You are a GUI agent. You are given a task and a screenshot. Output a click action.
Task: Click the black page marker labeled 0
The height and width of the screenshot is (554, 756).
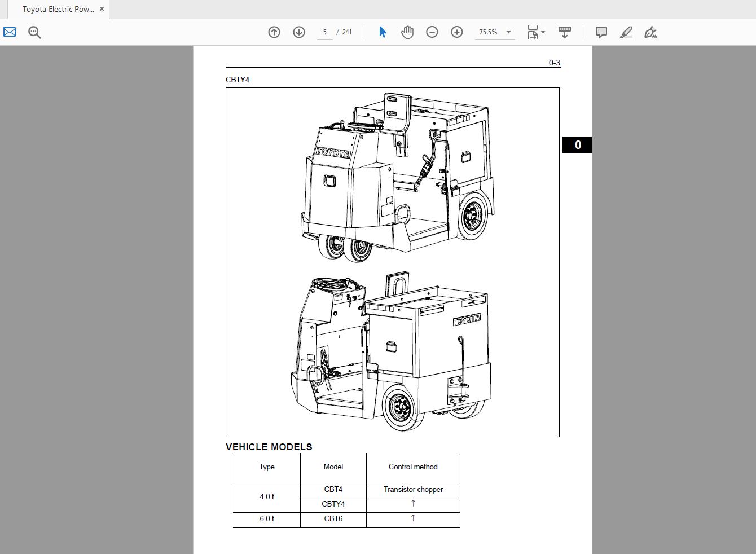pos(578,145)
